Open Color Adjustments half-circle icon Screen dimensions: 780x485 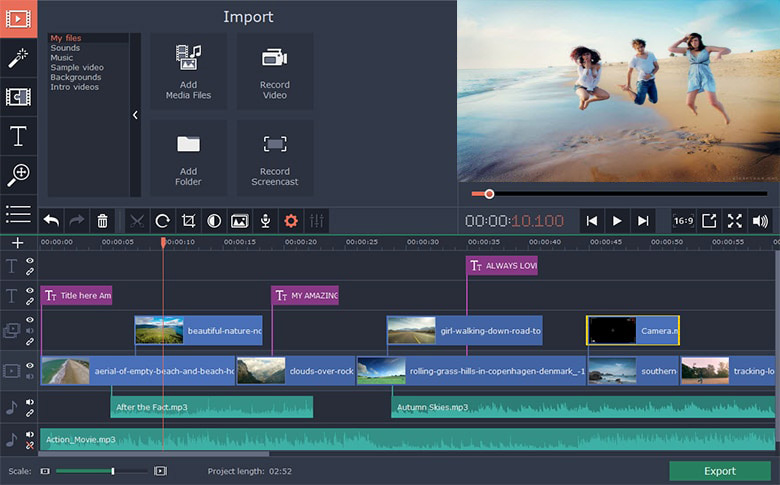(x=214, y=221)
